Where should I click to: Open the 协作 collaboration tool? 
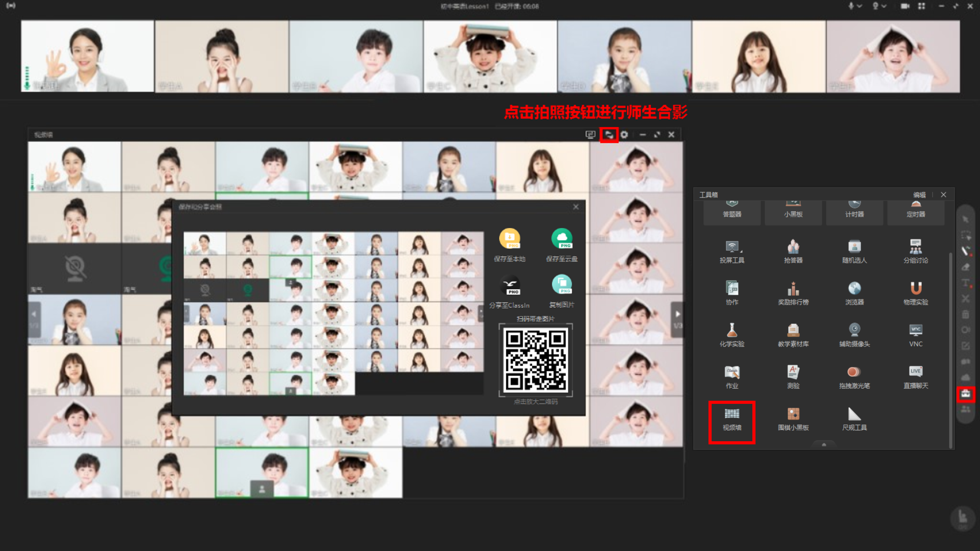732,294
